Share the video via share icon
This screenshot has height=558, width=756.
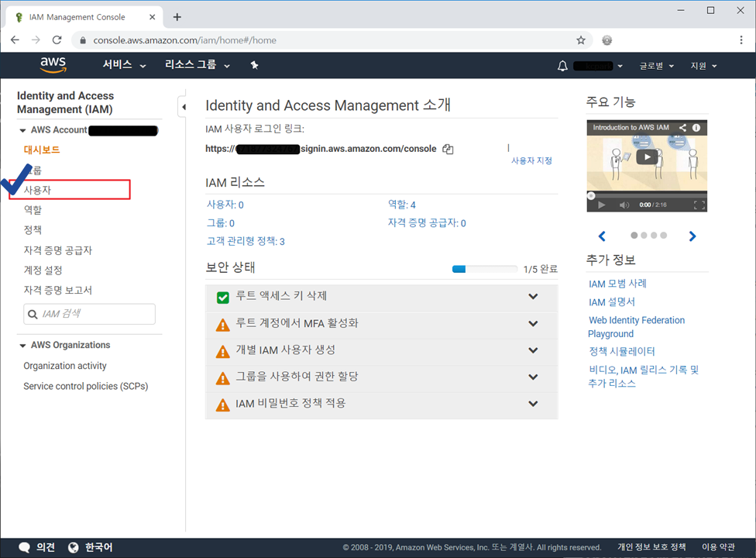tap(682, 127)
